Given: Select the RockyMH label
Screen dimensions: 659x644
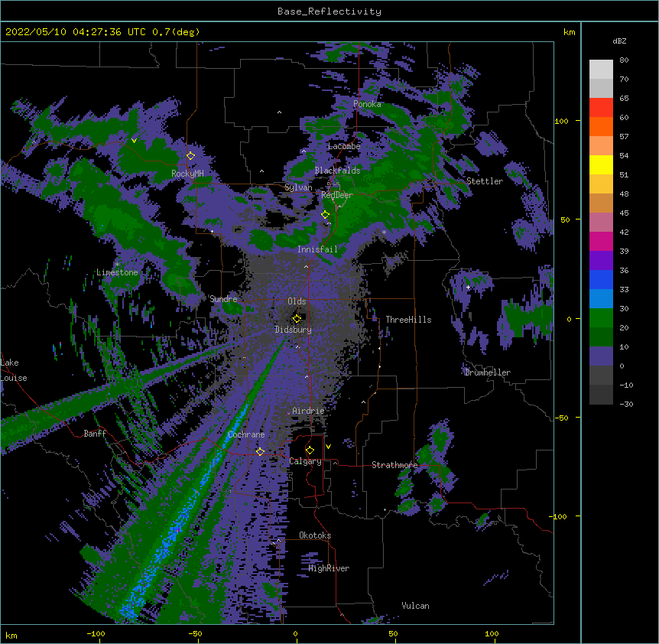Looking at the screenshot, I should [x=187, y=174].
